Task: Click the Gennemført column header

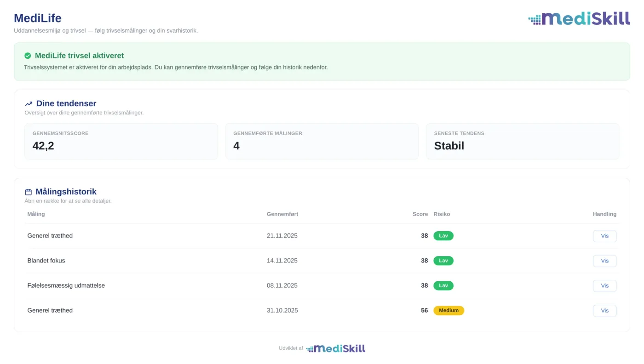Action: tap(282, 214)
